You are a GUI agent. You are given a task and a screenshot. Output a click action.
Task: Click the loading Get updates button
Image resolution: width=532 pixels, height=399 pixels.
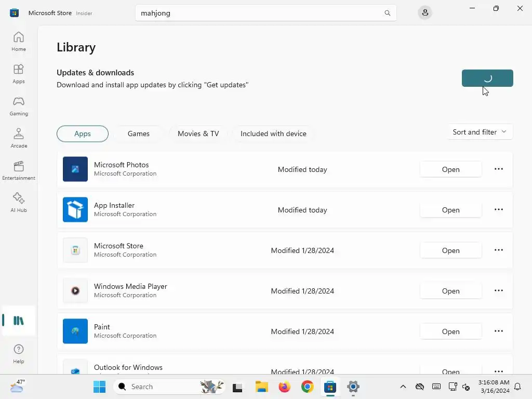coord(487,78)
